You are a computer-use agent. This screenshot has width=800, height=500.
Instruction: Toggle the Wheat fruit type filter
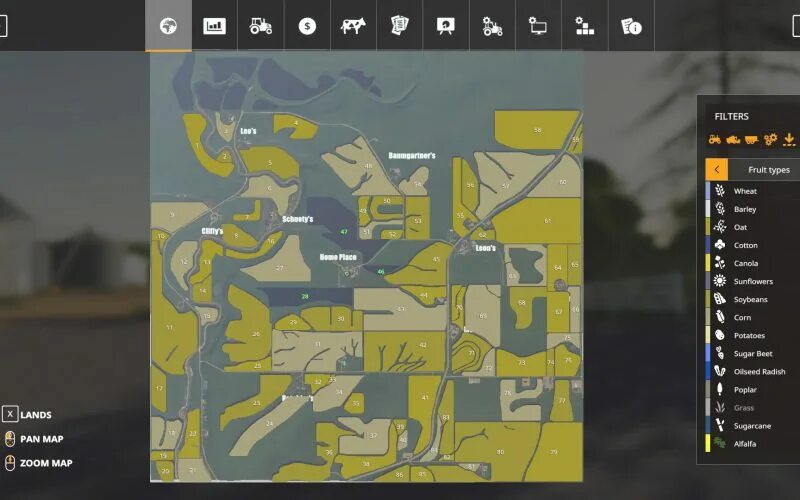click(753, 191)
